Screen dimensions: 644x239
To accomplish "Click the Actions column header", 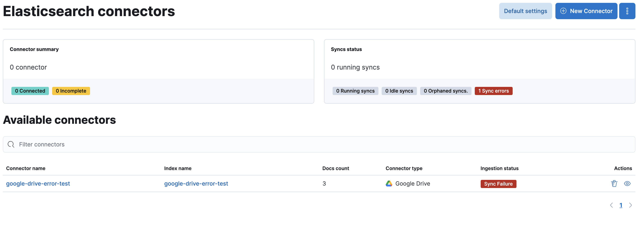I will pyautogui.click(x=623, y=168).
